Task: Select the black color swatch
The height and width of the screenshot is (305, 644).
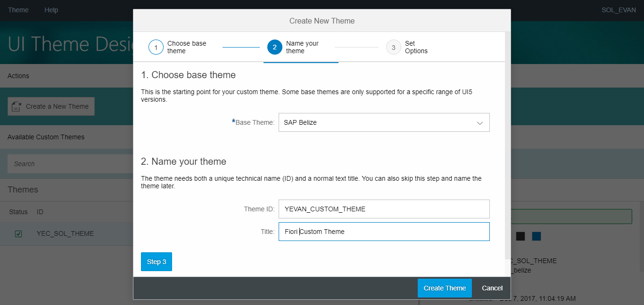Action: coord(520,236)
